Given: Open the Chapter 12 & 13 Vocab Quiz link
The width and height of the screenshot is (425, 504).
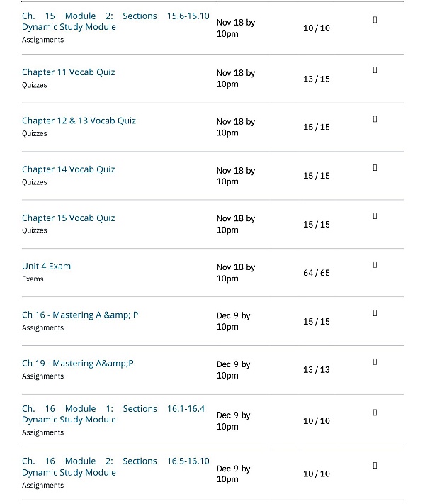Looking at the screenshot, I should [x=79, y=121].
